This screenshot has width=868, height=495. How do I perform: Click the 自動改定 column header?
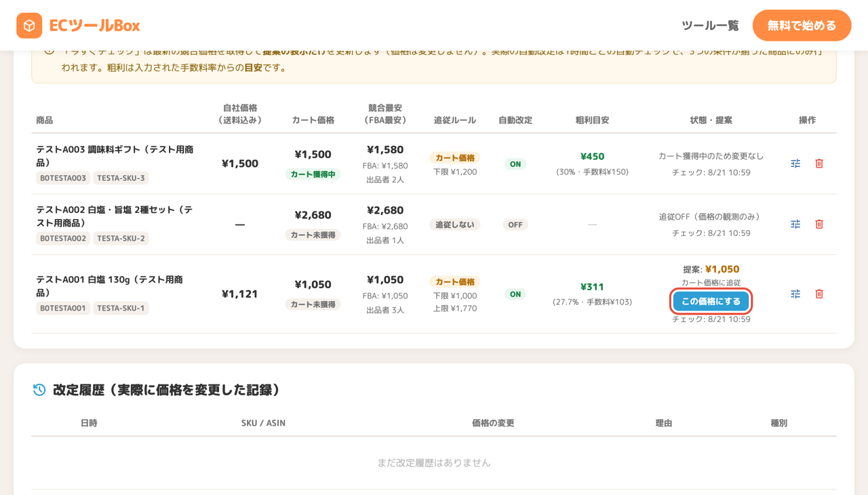515,120
